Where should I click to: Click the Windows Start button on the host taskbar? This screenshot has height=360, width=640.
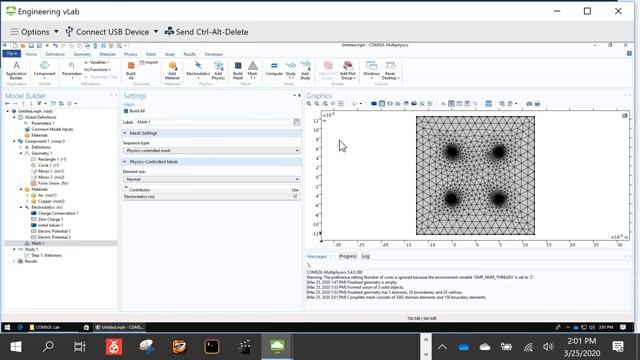coord(16,347)
